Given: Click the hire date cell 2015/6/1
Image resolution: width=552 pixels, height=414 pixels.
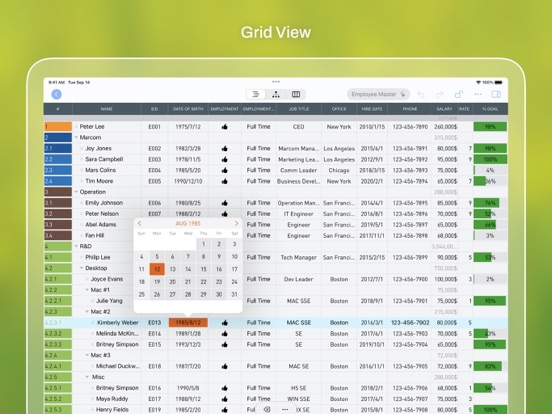Looking at the screenshot, I should tap(372, 149).
